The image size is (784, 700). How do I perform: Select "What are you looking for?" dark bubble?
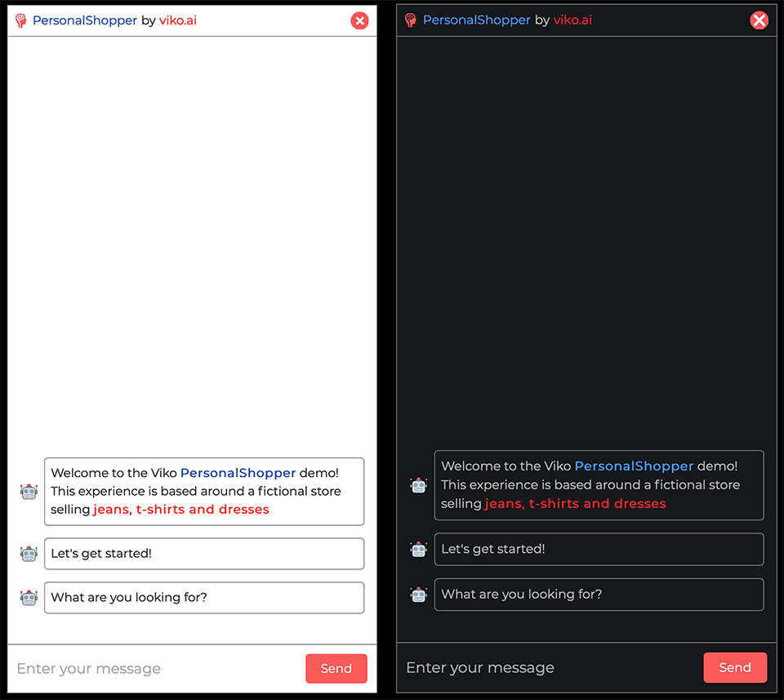[x=599, y=595]
